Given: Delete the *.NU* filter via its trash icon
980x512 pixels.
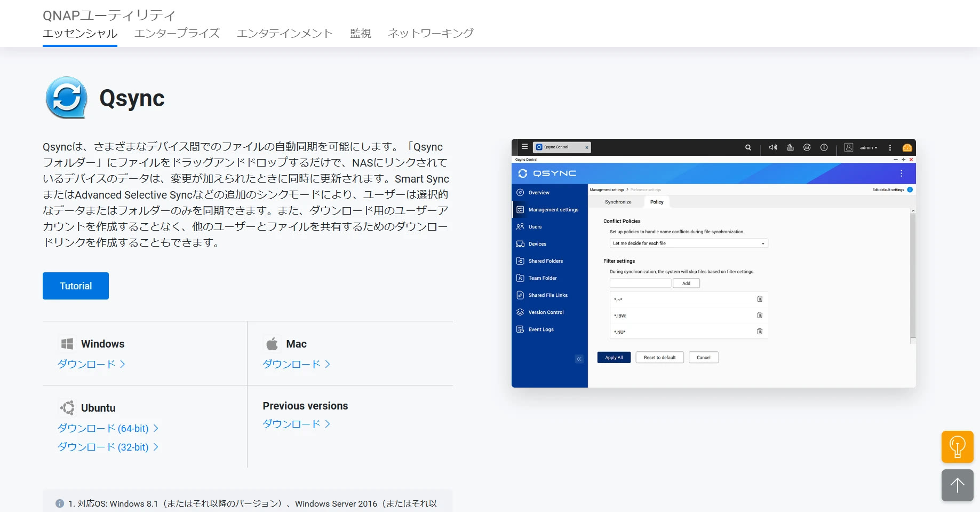Looking at the screenshot, I should coord(760,332).
